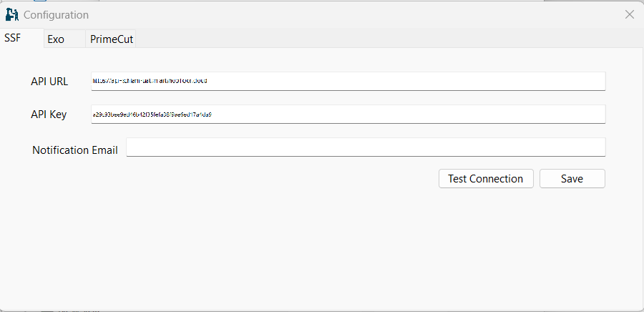The image size is (644, 312).
Task: Select the PrimeCut tab
Action: 112,39
